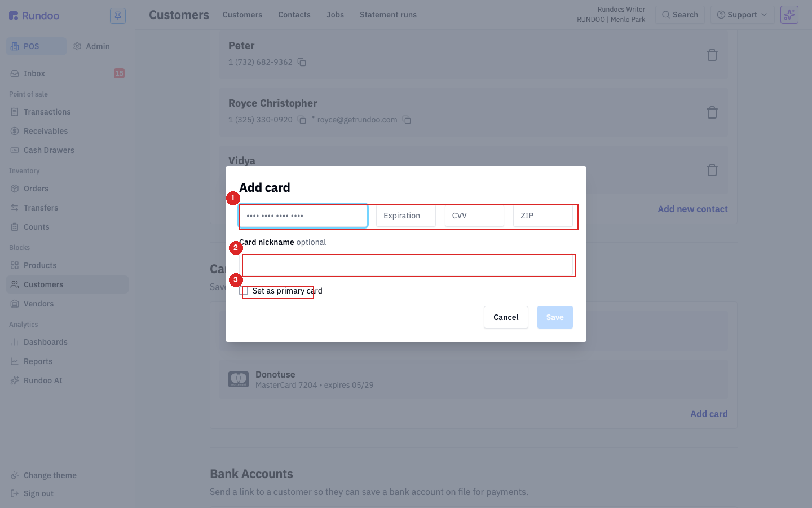Copy Royce Christopher's phone number

[302, 120]
